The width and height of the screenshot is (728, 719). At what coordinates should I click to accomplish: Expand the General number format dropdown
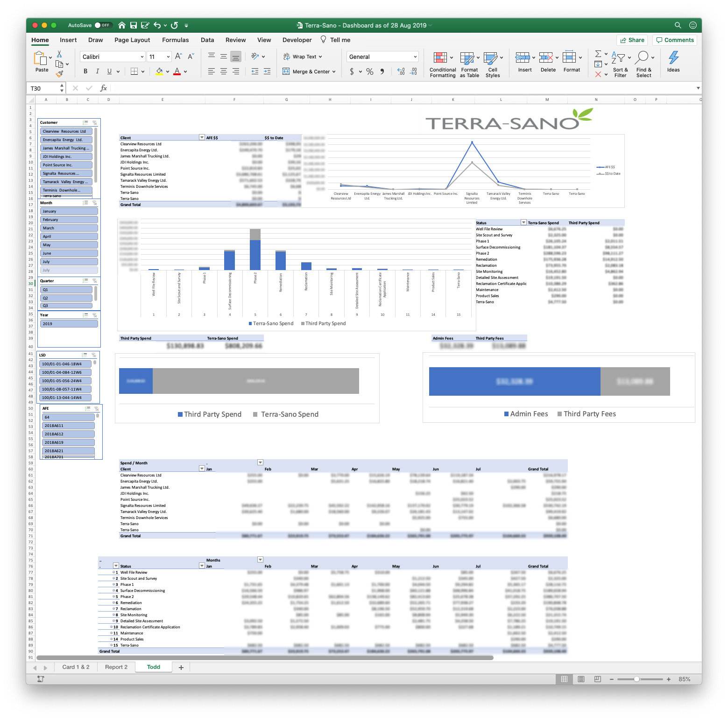415,57
